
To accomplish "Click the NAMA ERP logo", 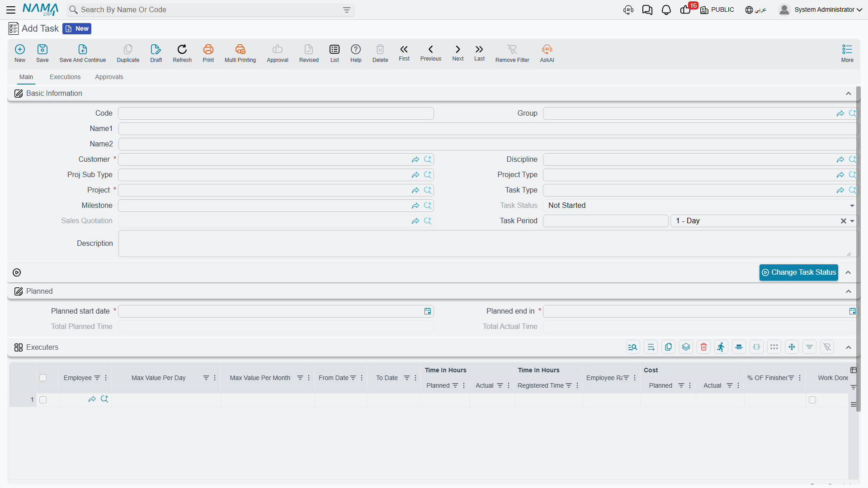I will (41, 9).
